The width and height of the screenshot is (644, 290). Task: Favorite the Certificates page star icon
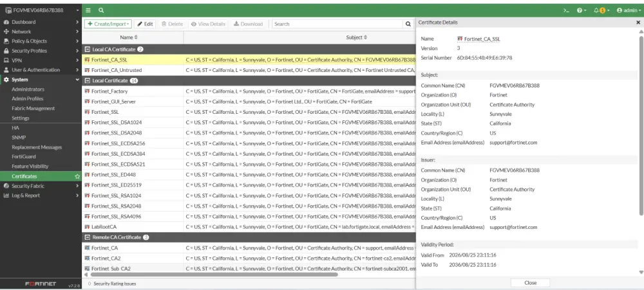click(77, 176)
